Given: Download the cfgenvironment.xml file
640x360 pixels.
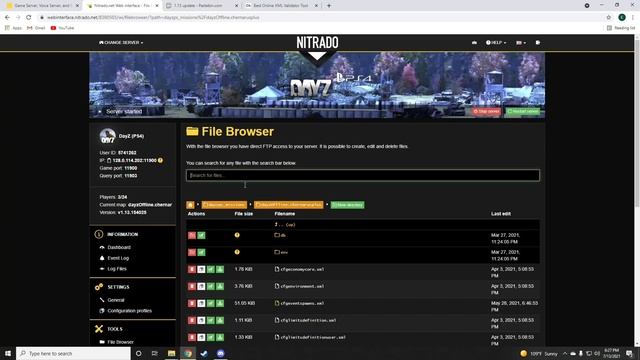Looking at the screenshot, I should pos(220,287).
